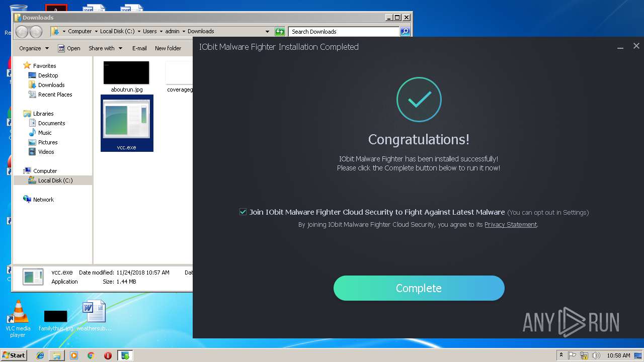
Task: Create a New folder from toolbar
Action: pos(168,48)
